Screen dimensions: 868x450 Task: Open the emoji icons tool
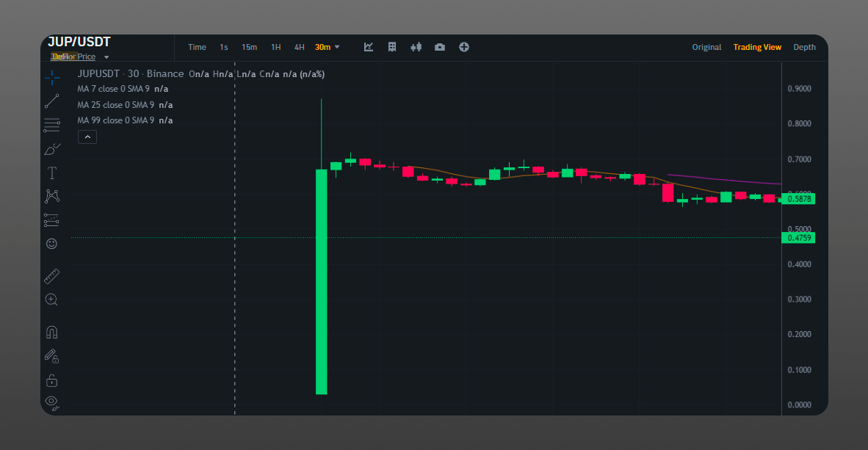[52, 244]
